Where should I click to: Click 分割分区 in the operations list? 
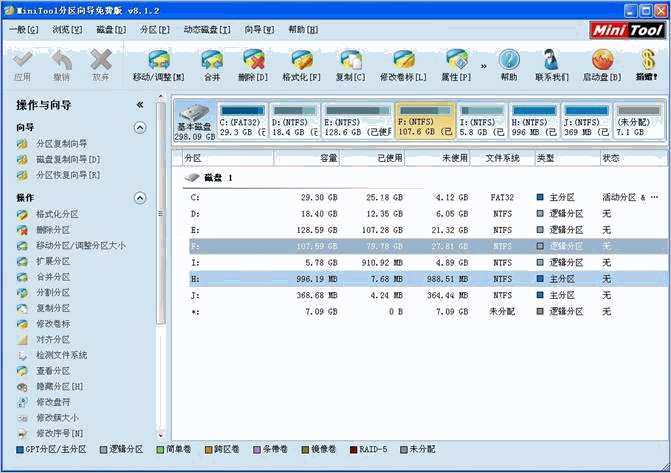[53, 293]
